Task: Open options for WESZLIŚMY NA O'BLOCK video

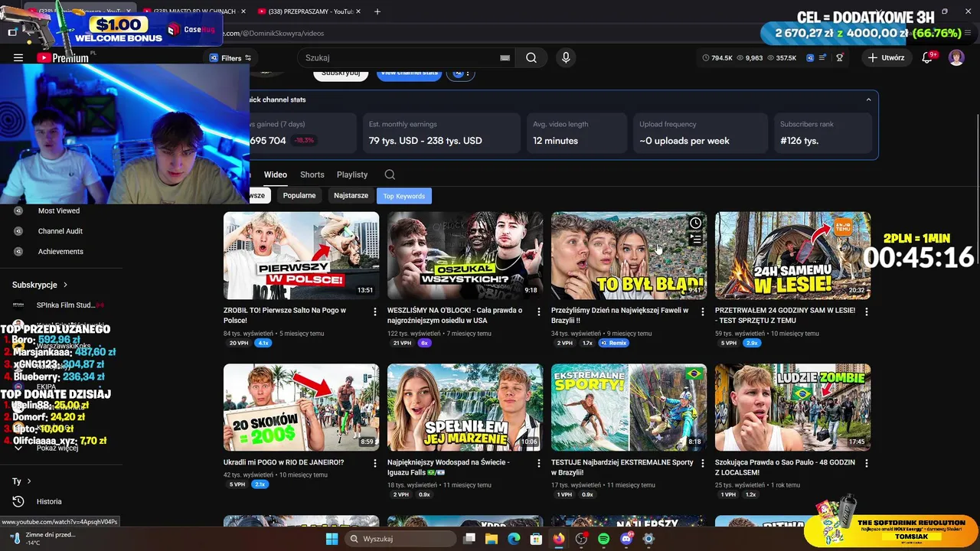Action: point(538,311)
